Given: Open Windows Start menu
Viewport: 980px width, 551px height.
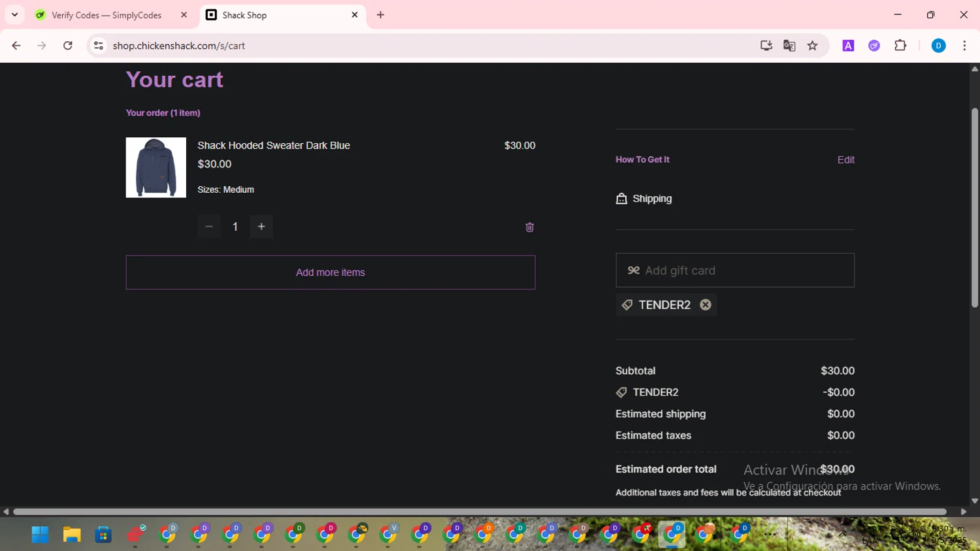Looking at the screenshot, I should (x=40, y=535).
